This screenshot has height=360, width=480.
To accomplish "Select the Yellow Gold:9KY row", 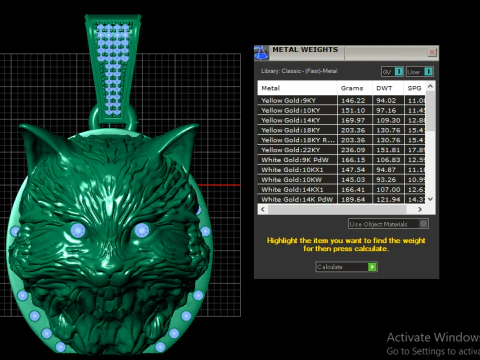I will [x=341, y=100].
